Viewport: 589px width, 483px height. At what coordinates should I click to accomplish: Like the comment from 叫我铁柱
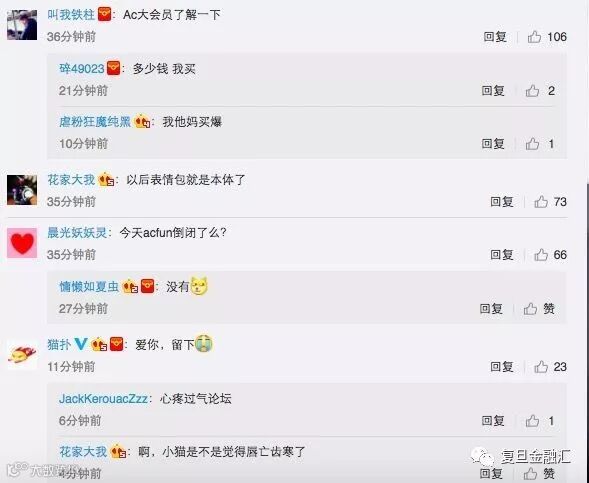click(534, 37)
